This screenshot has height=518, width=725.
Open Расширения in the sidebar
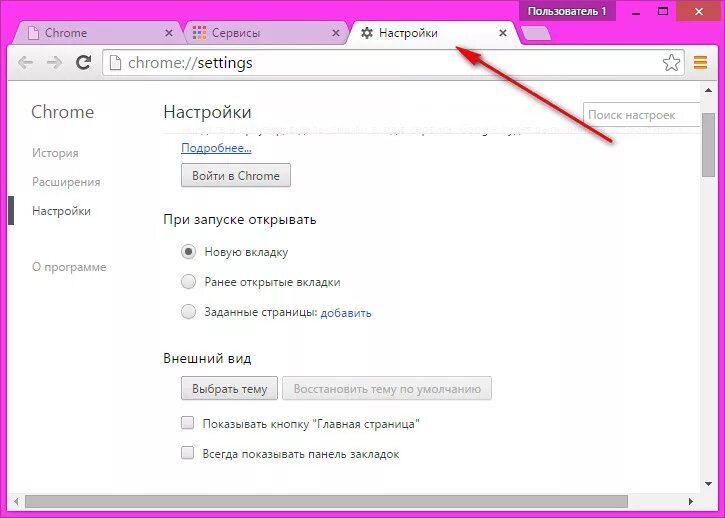[66, 182]
